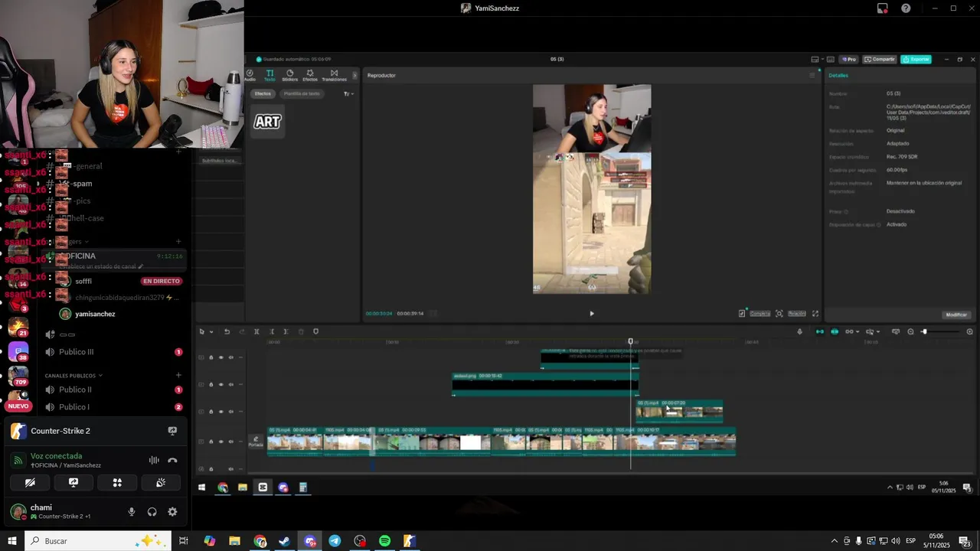Stream Counter-Strike 2 via screen icon
Screen dimensions: 980x551
click(x=172, y=431)
